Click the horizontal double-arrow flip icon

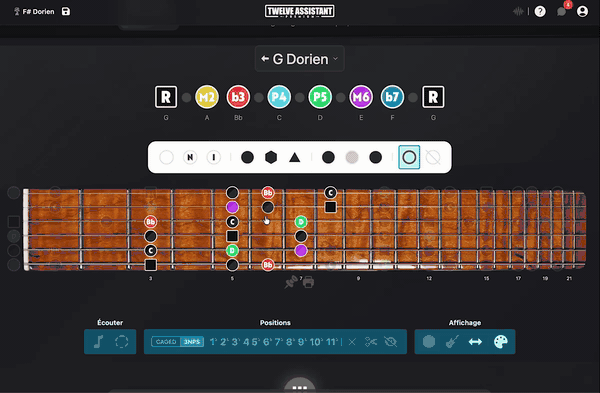(475, 342)
